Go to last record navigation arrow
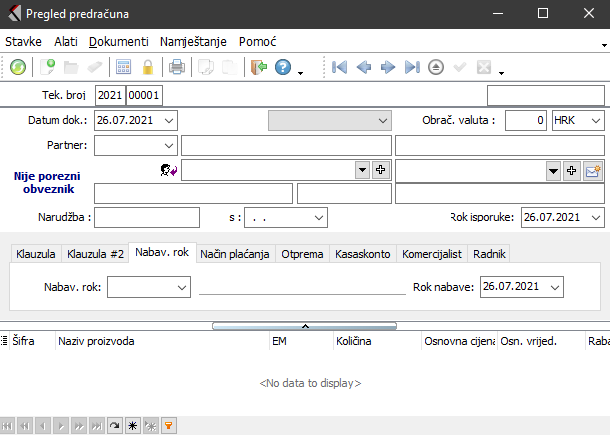Screen dimensions: 610x435 coord(412,68)
